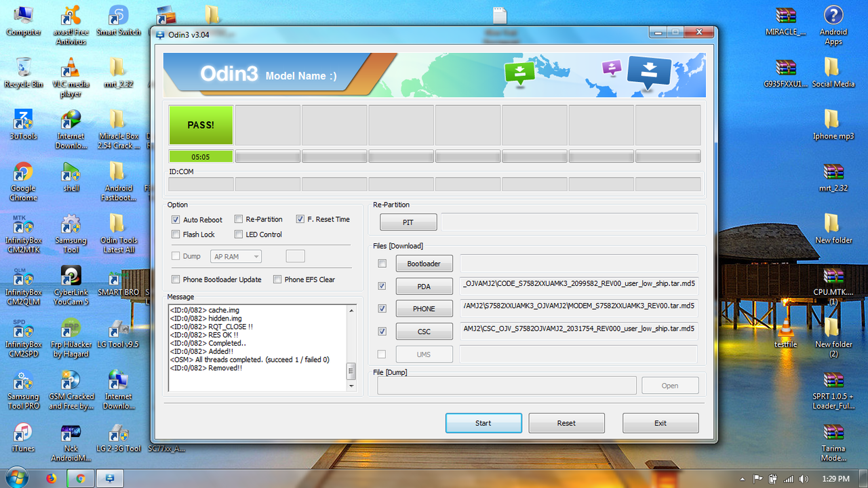Viewport: 868px width, 488px height.
Task: Uncheck the PHONE file checkbox
Action: [382, 308]
